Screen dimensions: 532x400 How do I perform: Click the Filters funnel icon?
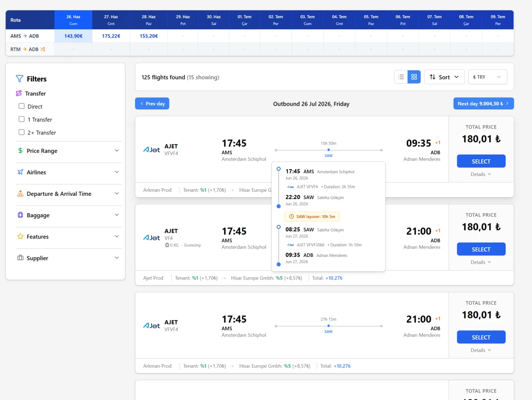(x=19, y=79)
